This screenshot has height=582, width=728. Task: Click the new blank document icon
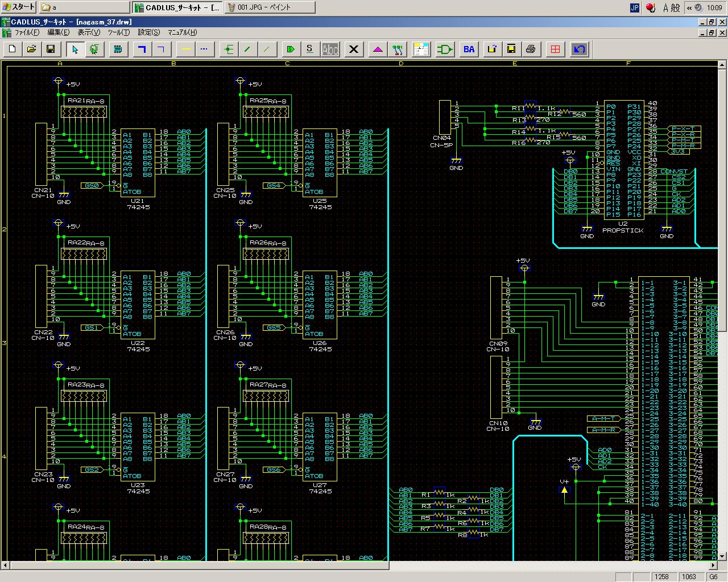click(13, 49)
